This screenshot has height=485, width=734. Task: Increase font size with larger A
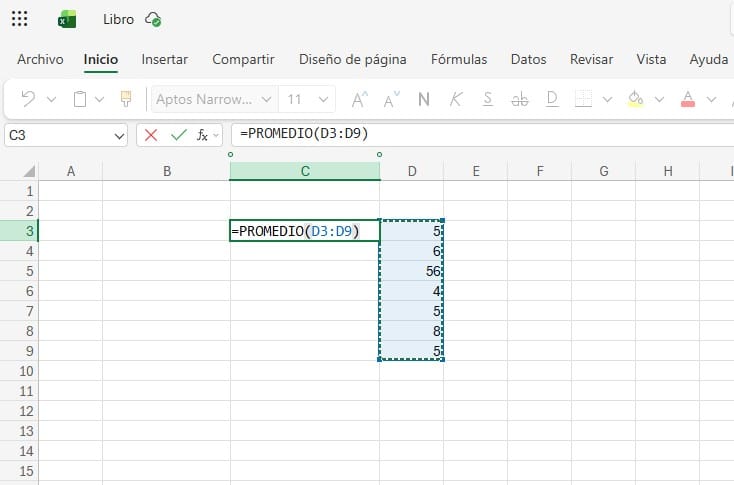pyautogui.click(x=359, y=99)
